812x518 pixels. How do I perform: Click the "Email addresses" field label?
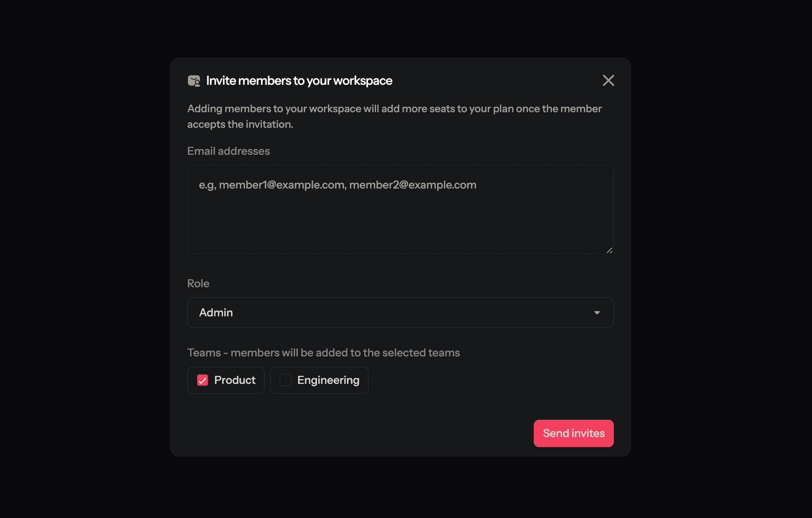pyautogui.click(x=229, y=151)
